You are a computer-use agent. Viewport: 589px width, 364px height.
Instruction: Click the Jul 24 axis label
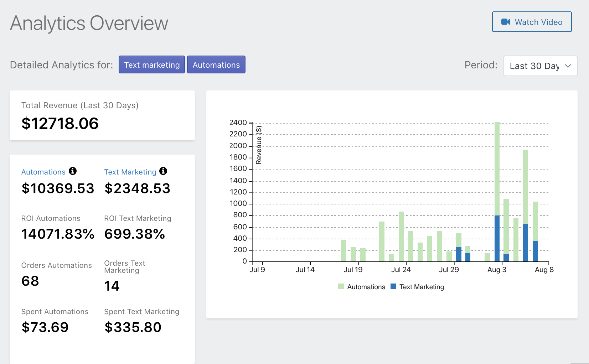click(401, 270)
